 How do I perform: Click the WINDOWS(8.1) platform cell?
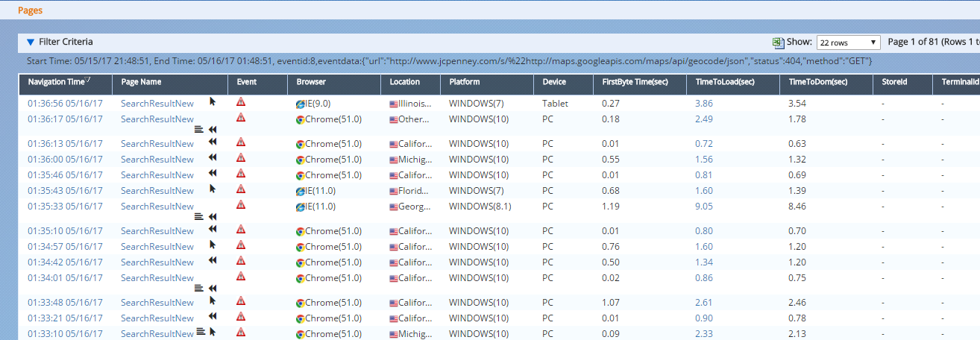[x=480, y=207]
